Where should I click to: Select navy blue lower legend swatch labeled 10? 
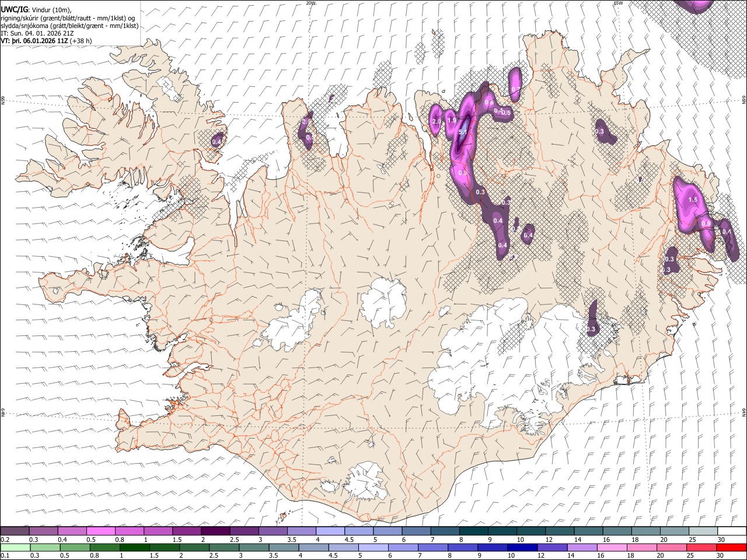(522, 547)
